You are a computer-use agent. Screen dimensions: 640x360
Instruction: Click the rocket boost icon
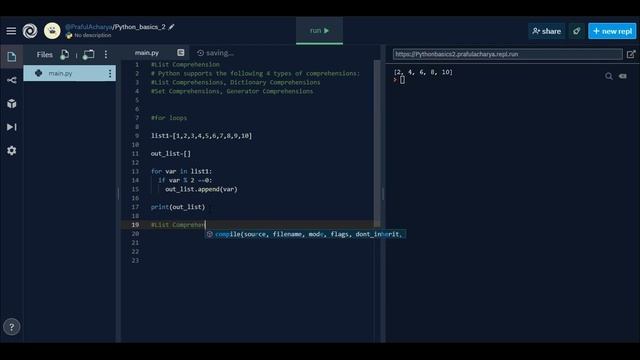(x=576, y=31)
